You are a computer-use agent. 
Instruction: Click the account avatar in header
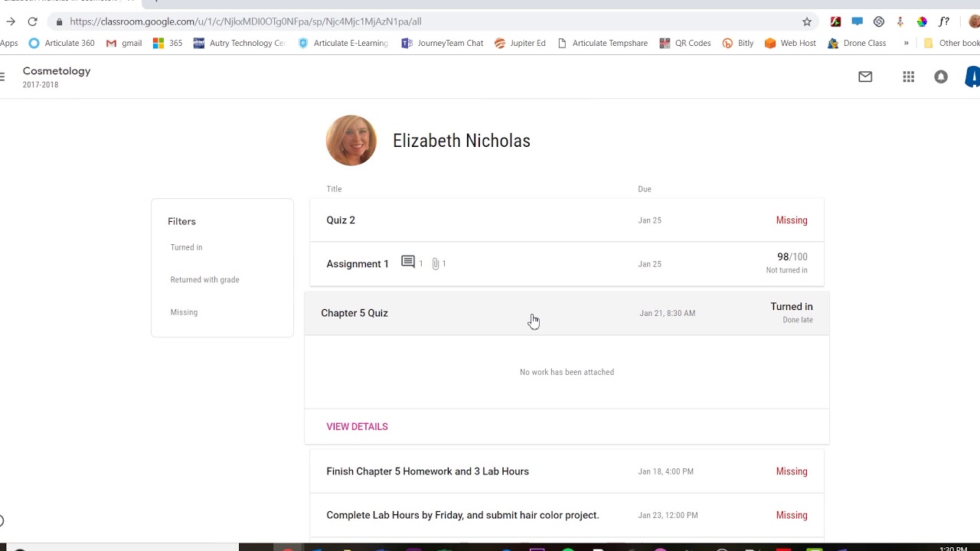973,77
